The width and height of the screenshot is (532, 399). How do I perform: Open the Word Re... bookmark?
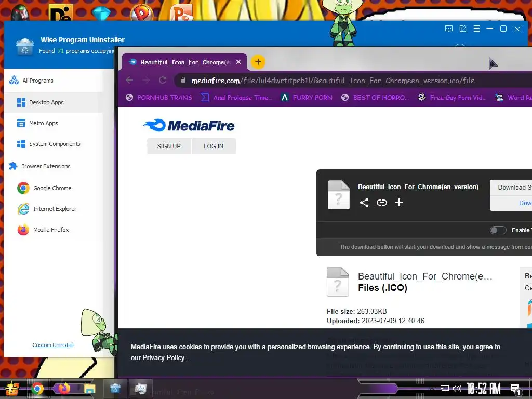click(513, 97)
